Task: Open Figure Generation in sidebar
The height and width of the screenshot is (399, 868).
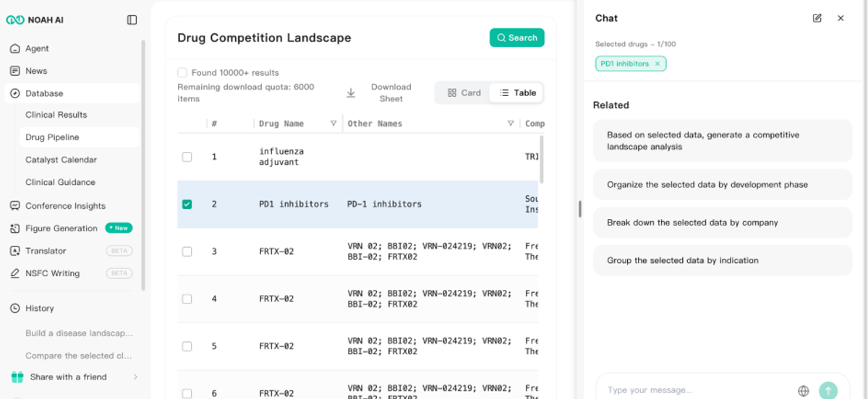Action: [72, 228]
